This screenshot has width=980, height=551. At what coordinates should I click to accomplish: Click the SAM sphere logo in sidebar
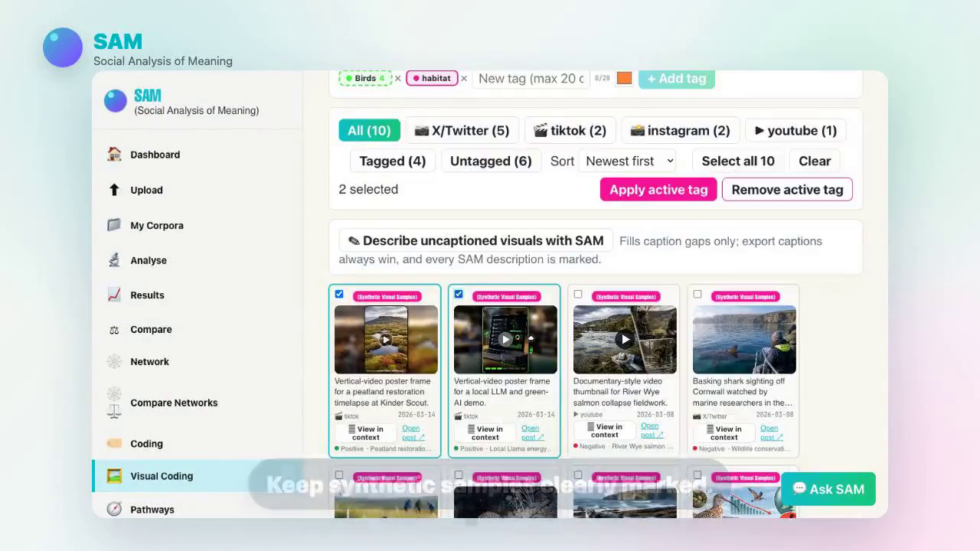click(116, 101)
